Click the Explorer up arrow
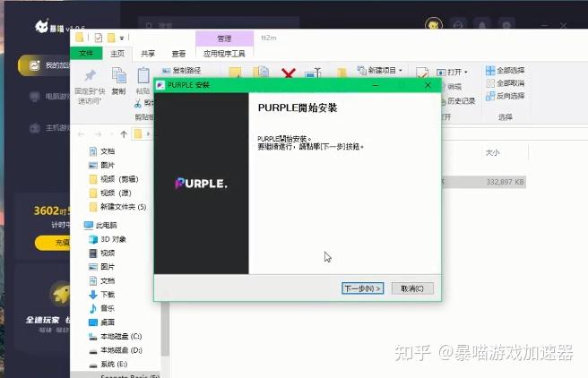 point(124,134)
